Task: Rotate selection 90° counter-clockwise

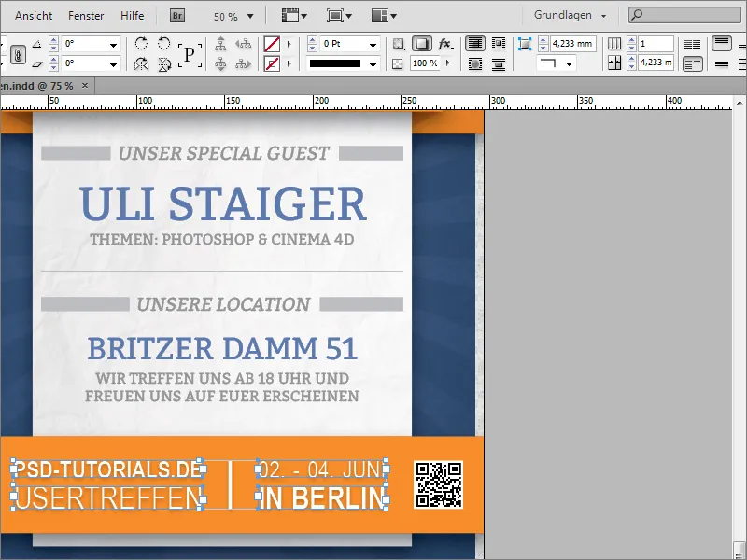Action: tap(164, 44)
